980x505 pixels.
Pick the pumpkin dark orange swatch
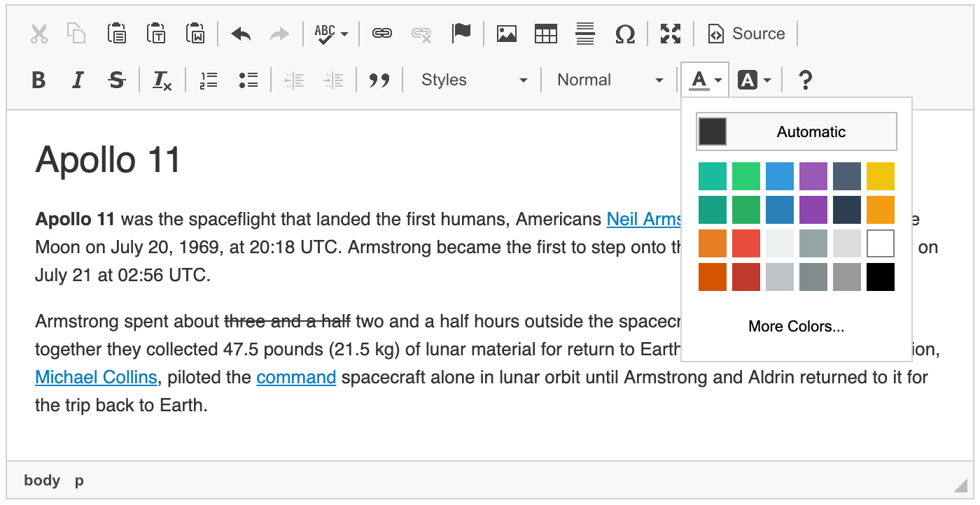[x=713, y=277]
